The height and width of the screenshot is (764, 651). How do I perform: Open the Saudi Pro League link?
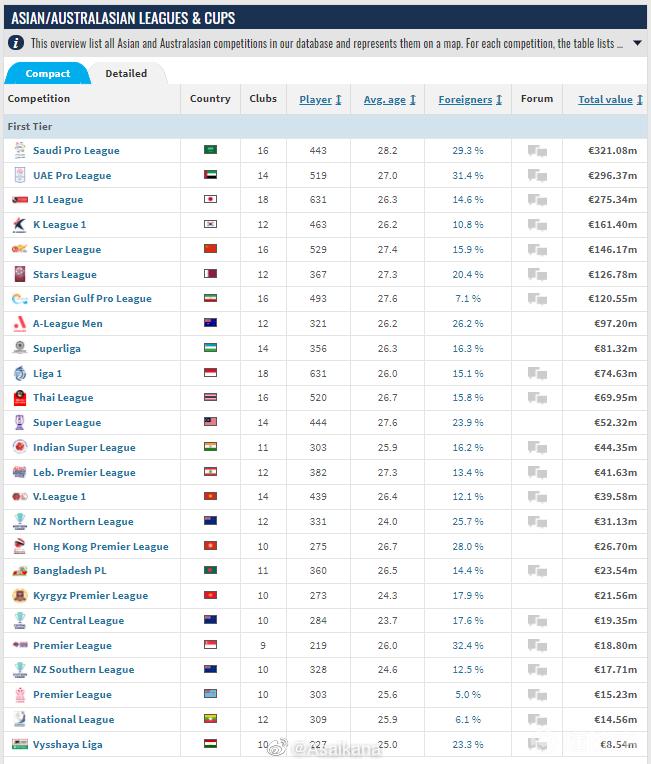point(76,151)
